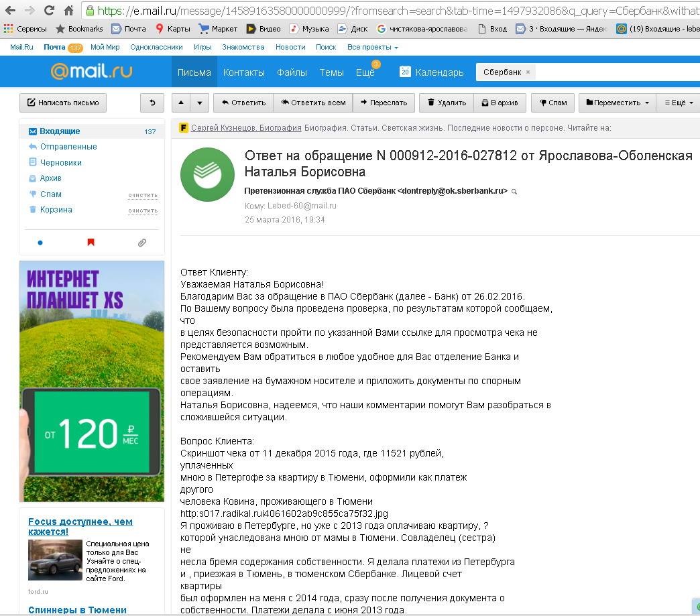This screenshot has height=616, width=700.
Task: Go back with the browser back arrow
Action: point(10,10)
